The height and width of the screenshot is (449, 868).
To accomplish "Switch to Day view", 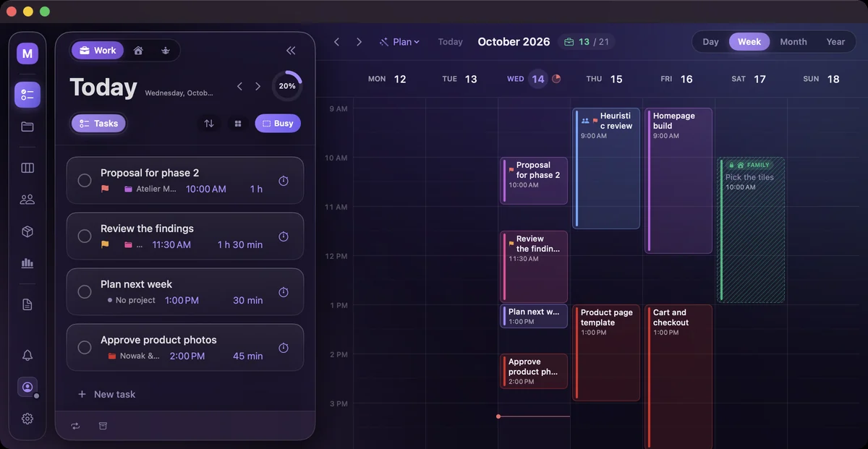I will [x=710, y=42].
